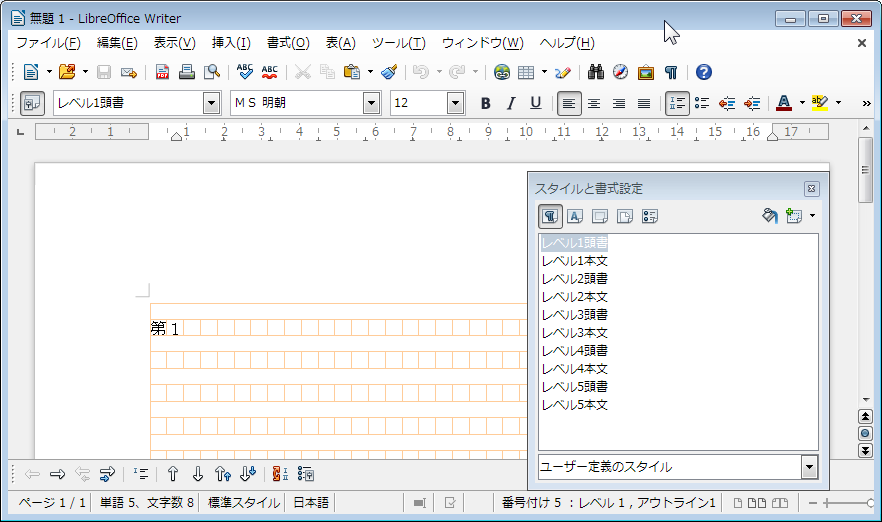The height and width of the screenshot is (522, 882).
Task: Open Find & Replace binoculars icon
Action: (x=596, y=72)
